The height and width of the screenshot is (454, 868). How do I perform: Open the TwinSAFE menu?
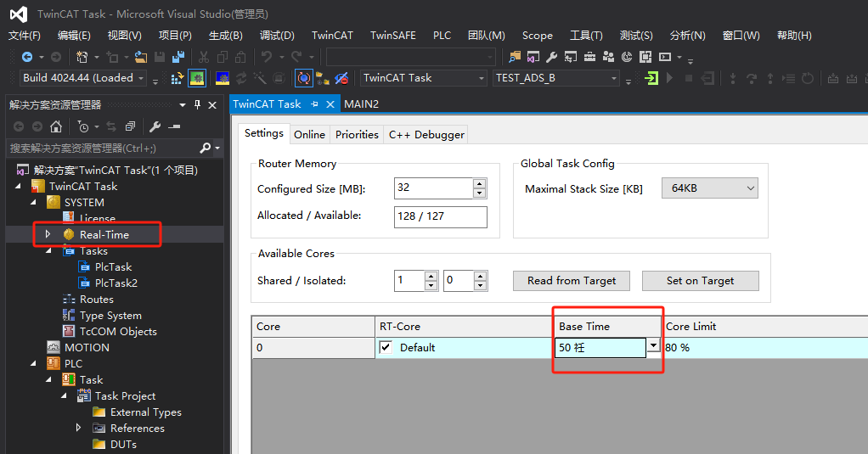(x=393, y=36)
